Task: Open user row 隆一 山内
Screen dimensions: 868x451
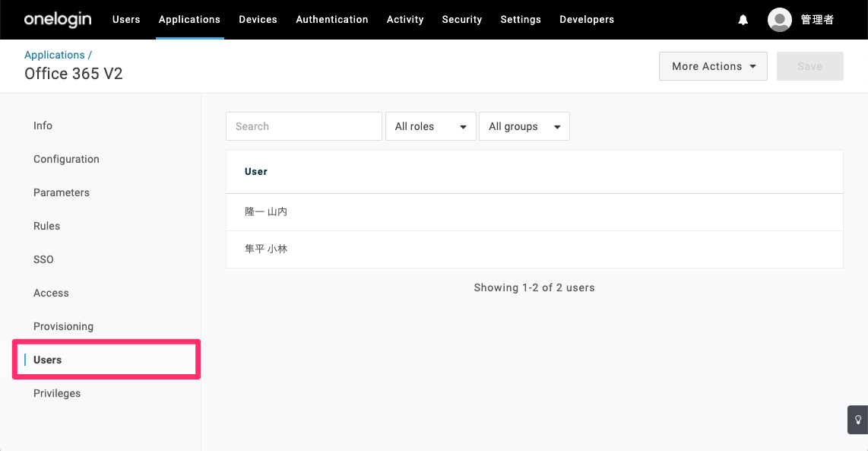Action: (534, 212)
